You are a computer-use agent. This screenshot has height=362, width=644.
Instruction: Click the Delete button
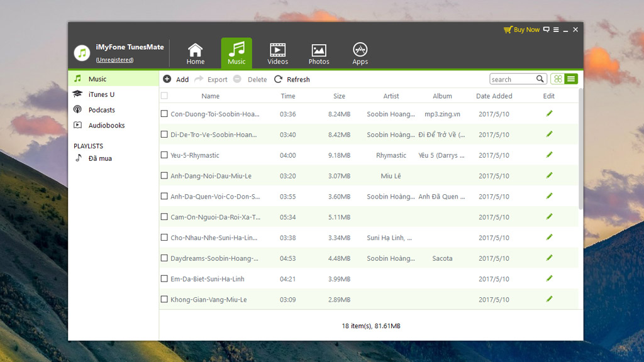[250, 79]
